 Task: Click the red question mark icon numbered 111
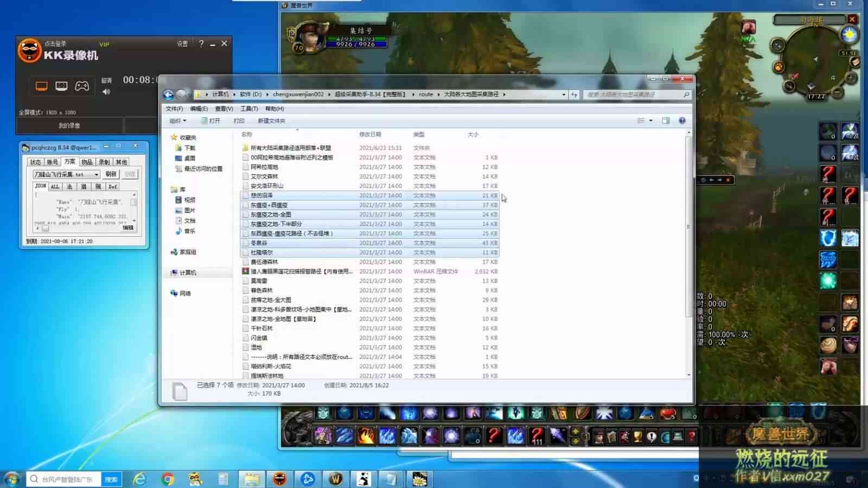537,435
